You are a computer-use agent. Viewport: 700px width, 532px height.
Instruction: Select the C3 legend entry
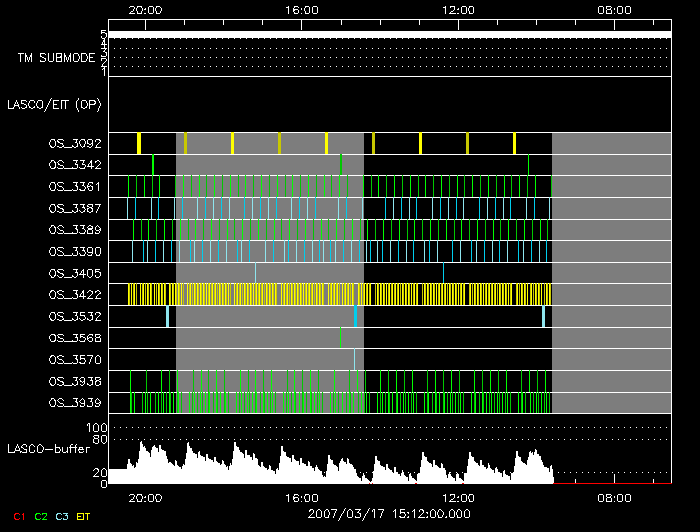[x=63, y=517]
